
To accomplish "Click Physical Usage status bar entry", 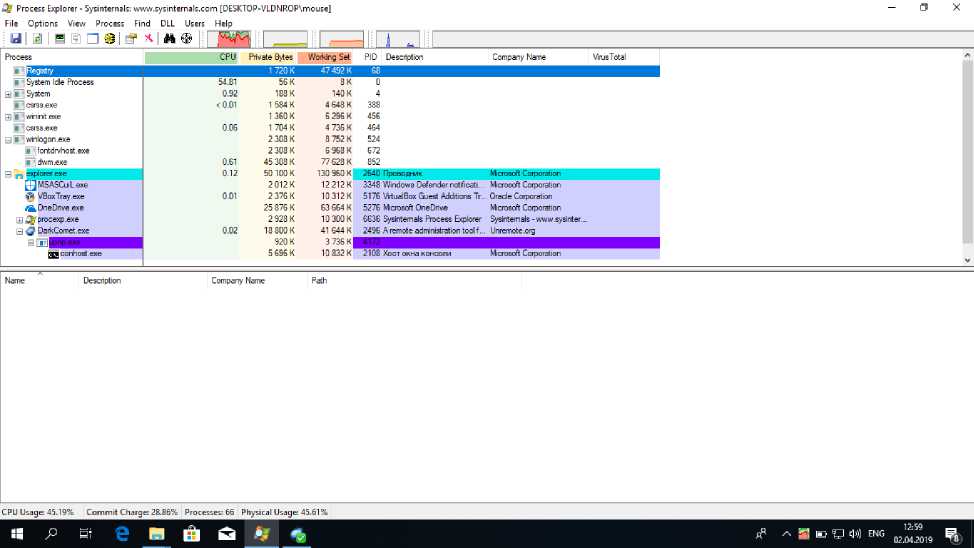I will click(284, 512).
